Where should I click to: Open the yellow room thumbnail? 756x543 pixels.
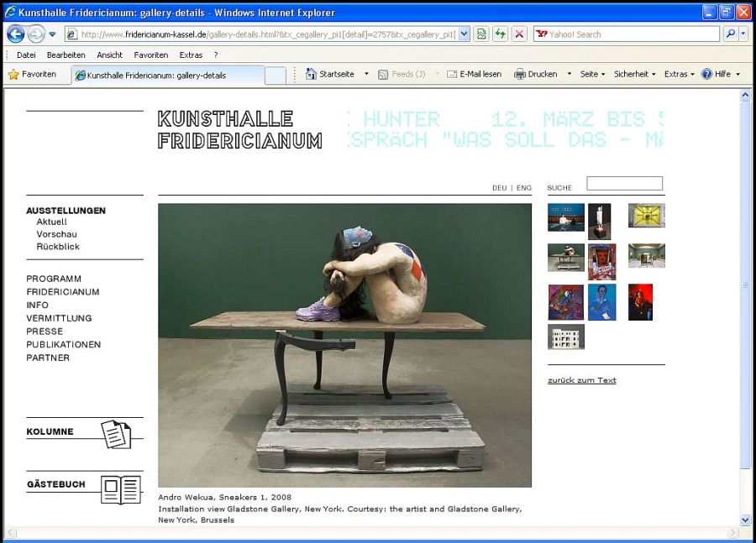(647, 216)
